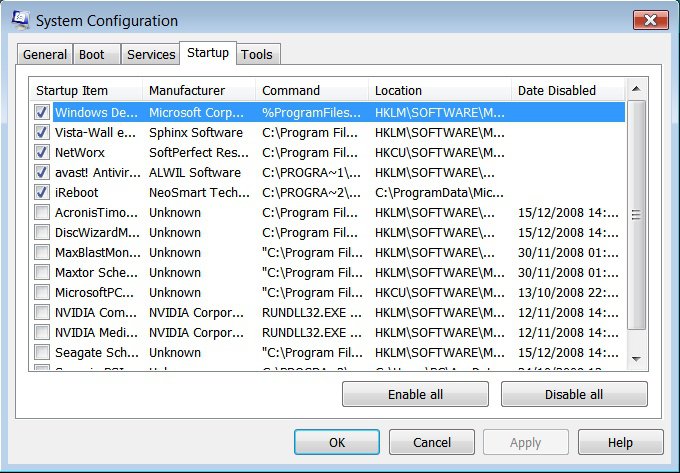Click NVIDIA Corpor... in NVIDIA Medi... row

[196, 332]
